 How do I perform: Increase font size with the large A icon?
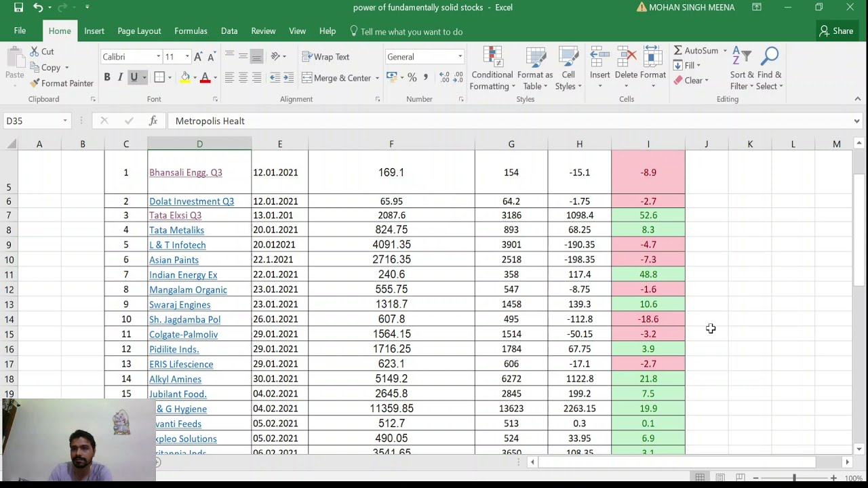198,57
